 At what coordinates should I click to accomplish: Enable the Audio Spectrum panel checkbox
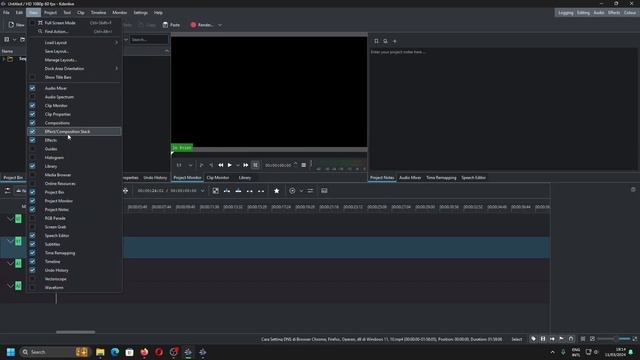click(x=32, y=97)
